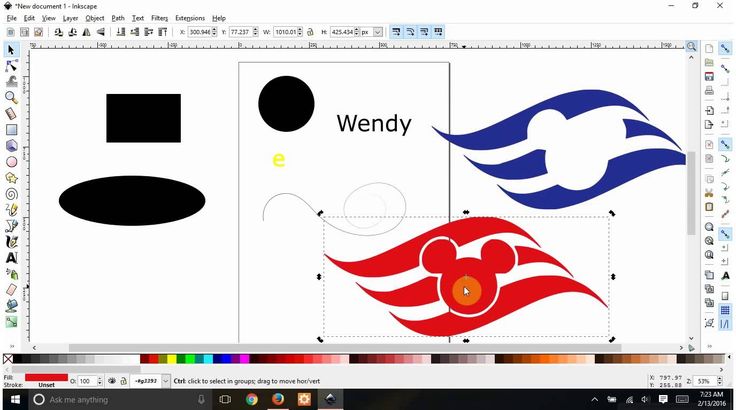Zoom to fit selection in window

(709, 227)
